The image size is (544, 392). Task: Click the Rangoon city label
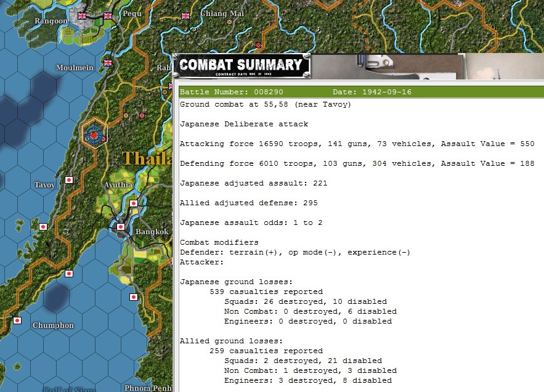[51, 21]
